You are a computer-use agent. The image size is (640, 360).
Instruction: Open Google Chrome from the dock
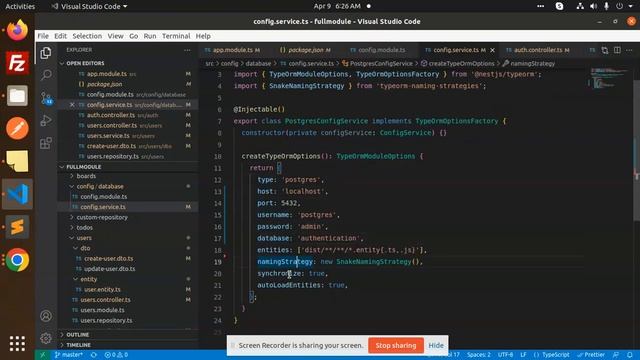click(x=17, y=260)
